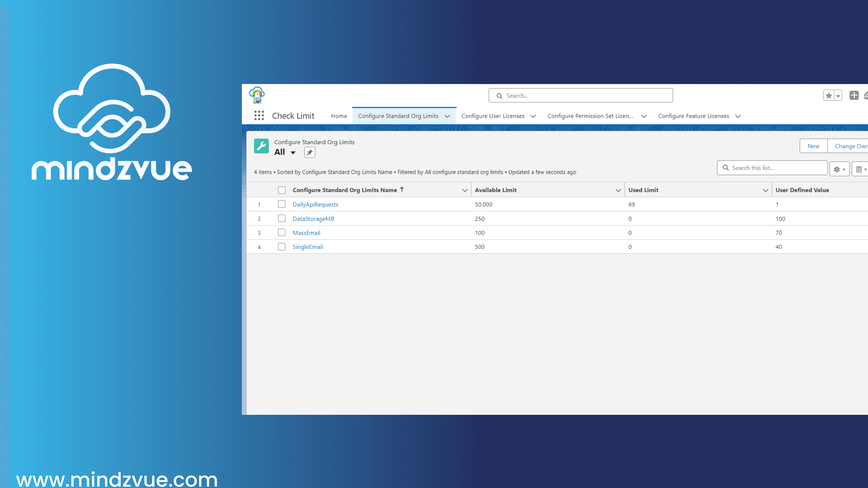Sort by Available Limit column header
Screen dimensions: 868x488
(495, 190)
